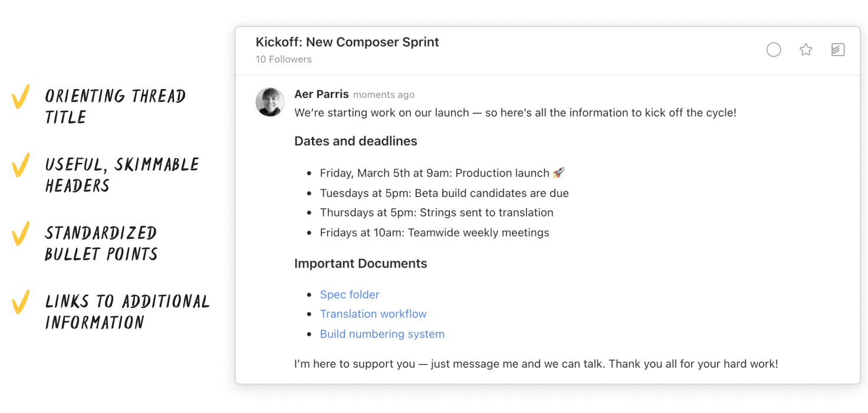Click the Important Documents header

tap(361, 263)
